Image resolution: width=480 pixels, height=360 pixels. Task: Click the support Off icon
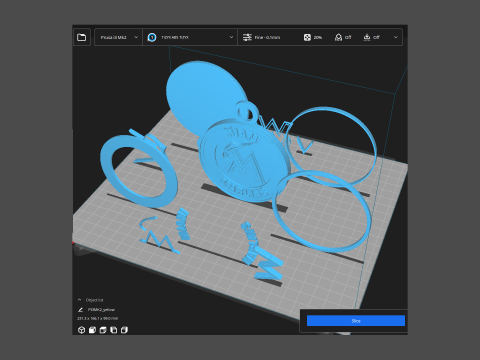(338, 37)
